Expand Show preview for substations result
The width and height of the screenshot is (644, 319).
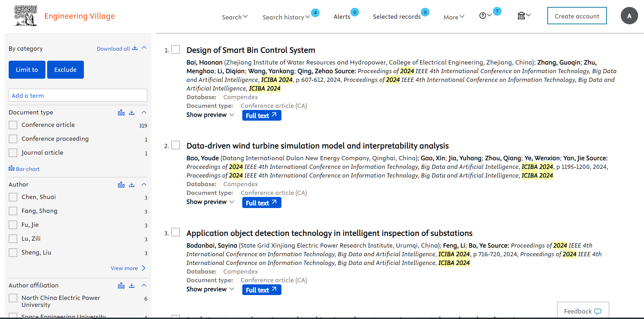point(210,289)
